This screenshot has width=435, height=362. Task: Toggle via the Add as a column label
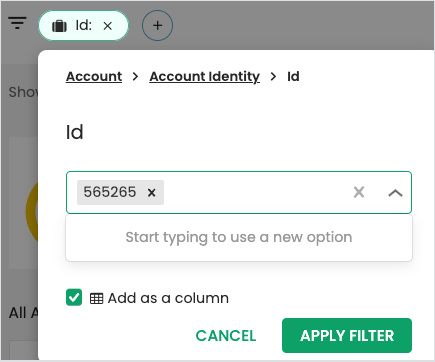(168, 298)
